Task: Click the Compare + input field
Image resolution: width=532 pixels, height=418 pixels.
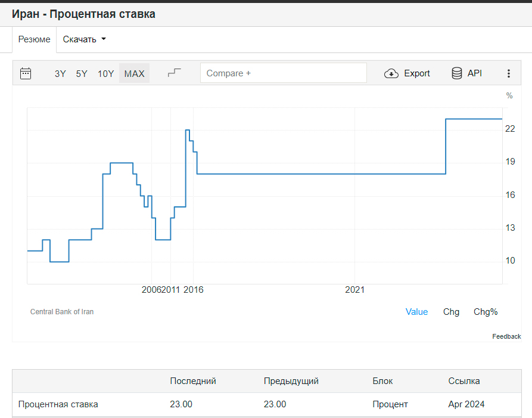Action: [x=284, y=73]
